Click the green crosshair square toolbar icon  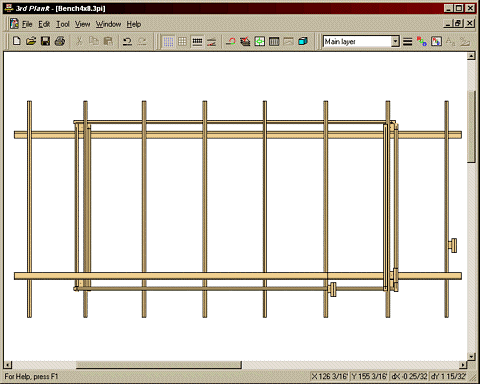260,41
